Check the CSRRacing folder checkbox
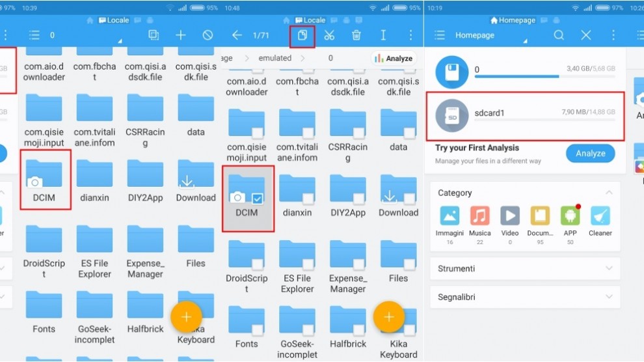The width and height of the screenshot is (644, 362). tap(358, 133)
